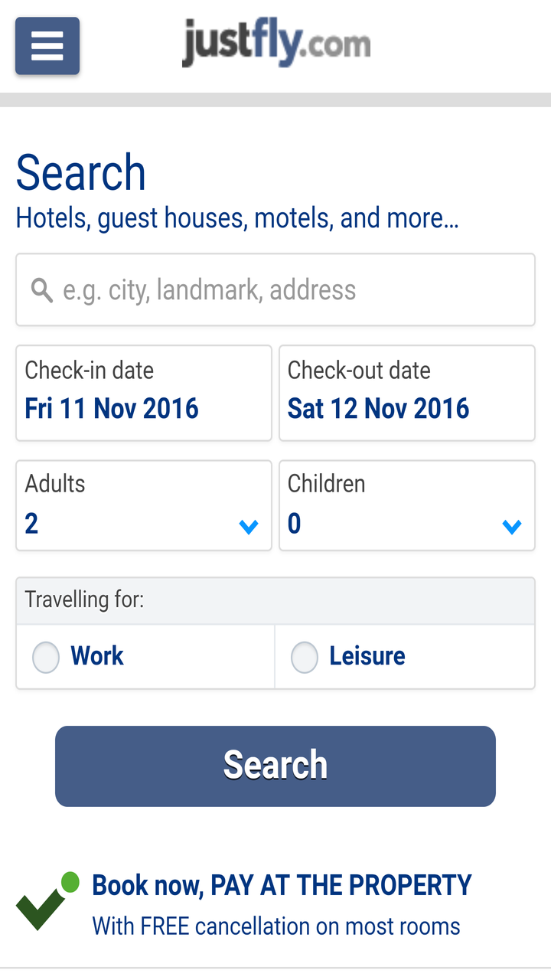
Task: Select the Leisure radio button
Action: [x=305, y=657]
